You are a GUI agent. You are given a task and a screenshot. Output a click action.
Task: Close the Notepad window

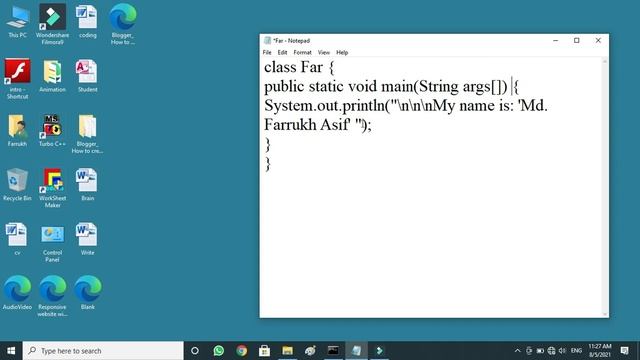(598, 40)
